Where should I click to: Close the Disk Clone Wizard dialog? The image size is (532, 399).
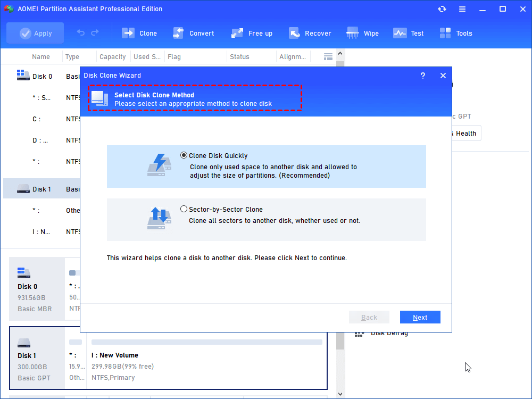443,76
